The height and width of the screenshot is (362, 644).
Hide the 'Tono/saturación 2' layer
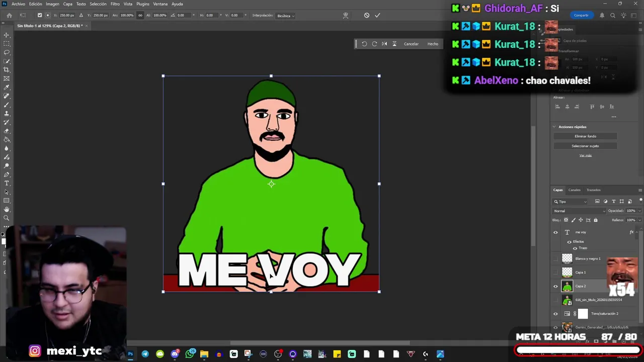[555, 314]
